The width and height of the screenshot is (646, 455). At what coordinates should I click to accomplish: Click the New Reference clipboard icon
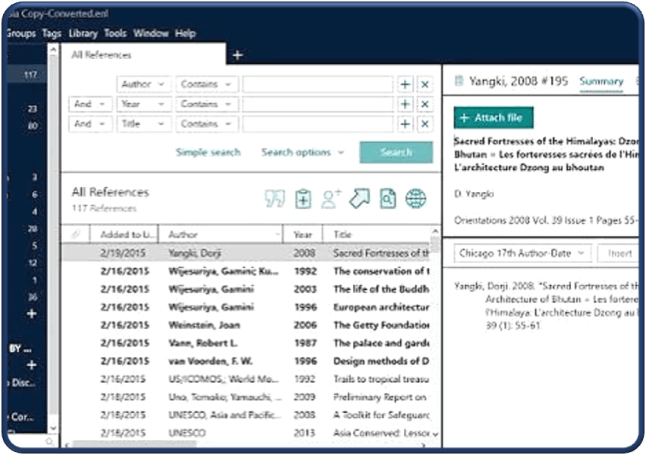click(x=303, y=199)
